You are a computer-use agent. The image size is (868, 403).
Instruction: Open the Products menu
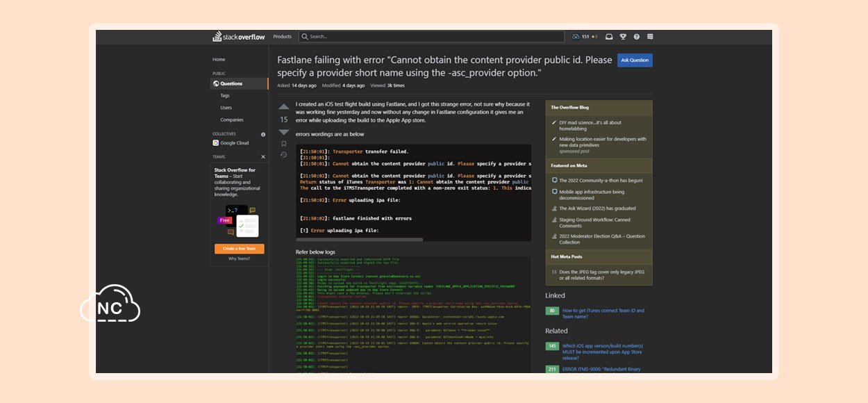(x=283, y=37)
